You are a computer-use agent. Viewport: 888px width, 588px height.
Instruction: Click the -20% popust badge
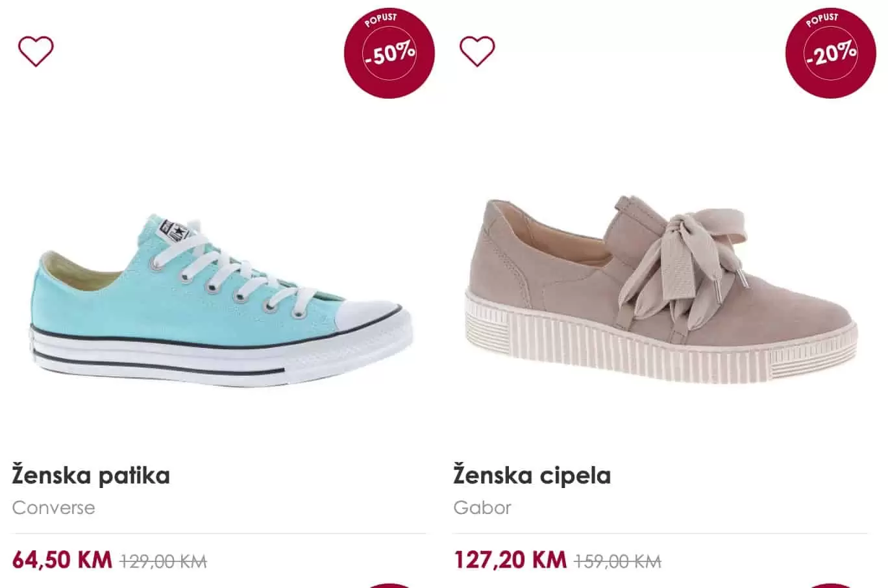tap(830, 53)
